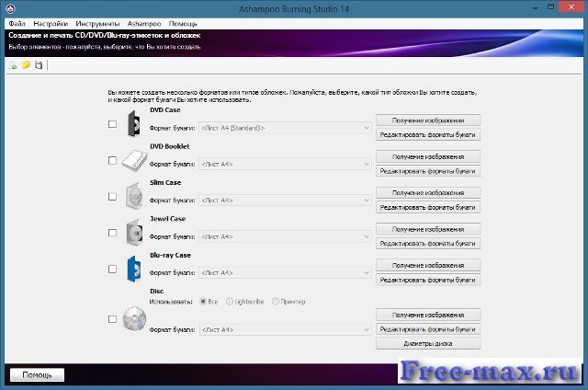Click 'Получение изображения' for Slim Case
This screenshot has width=588, height=390.
point(428,193)
